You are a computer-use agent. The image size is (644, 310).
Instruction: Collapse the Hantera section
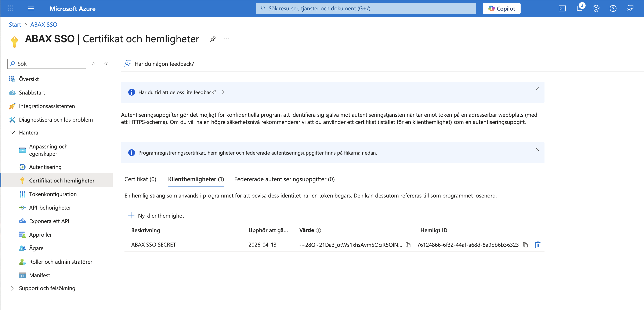coord(12,133)
